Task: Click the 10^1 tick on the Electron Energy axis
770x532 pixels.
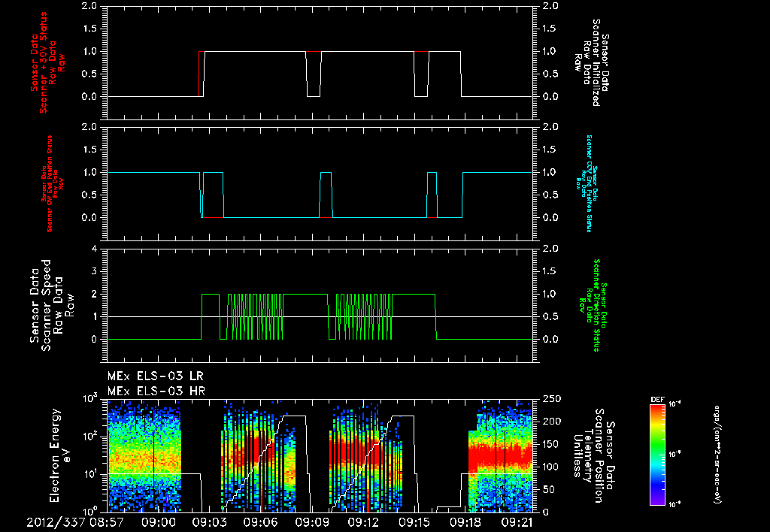Action: point(90,473)
